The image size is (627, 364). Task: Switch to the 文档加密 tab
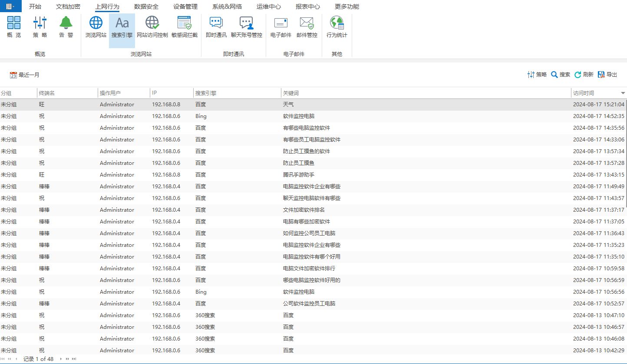click(68, 7)
